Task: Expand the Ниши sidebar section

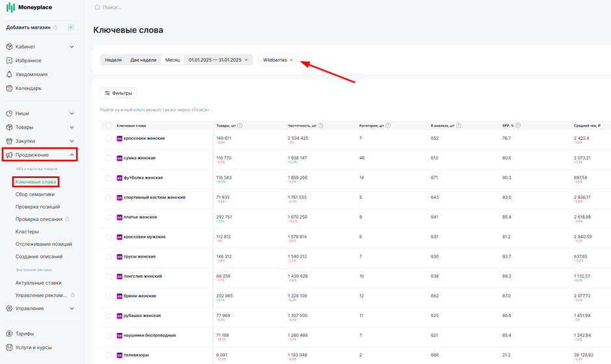Action: click(40, 113)
